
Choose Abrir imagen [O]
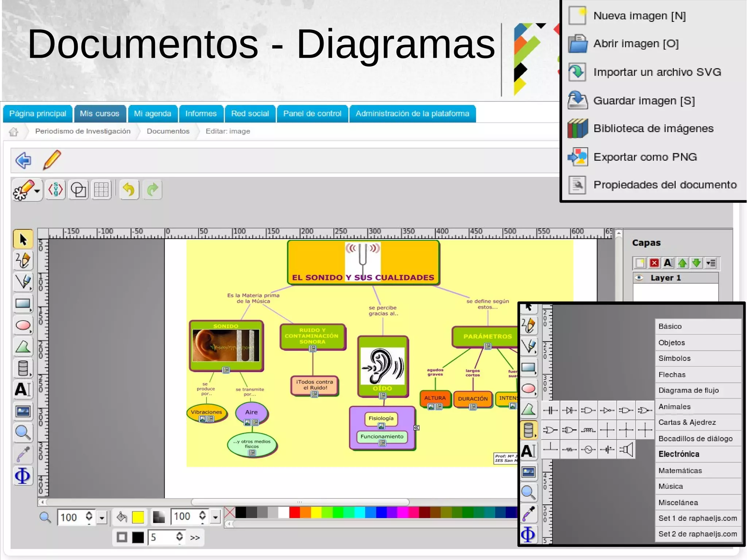pos(623,44)
